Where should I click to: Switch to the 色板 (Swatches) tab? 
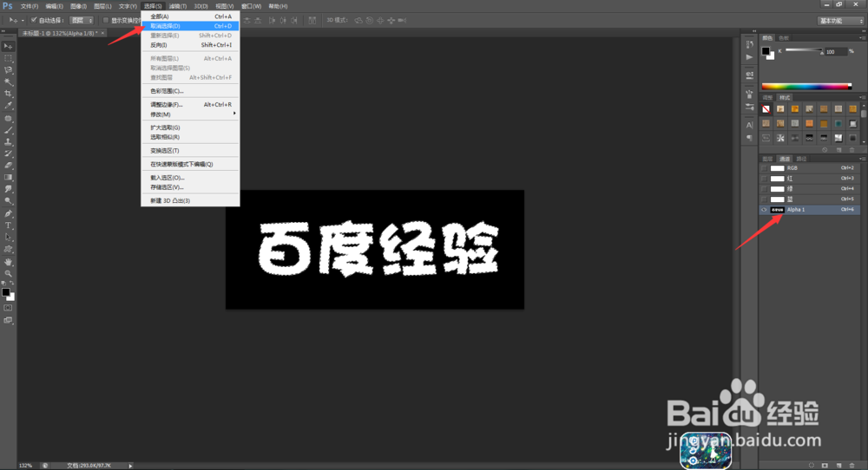[783, 38]
